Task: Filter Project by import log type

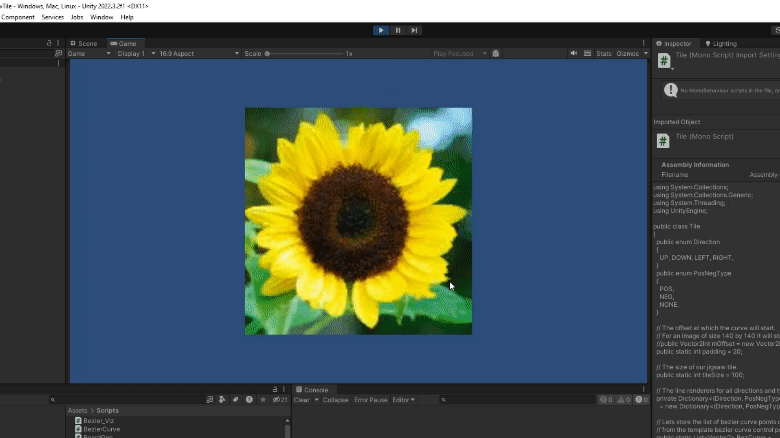Action: pyautogui.click(x=249, y=400)
